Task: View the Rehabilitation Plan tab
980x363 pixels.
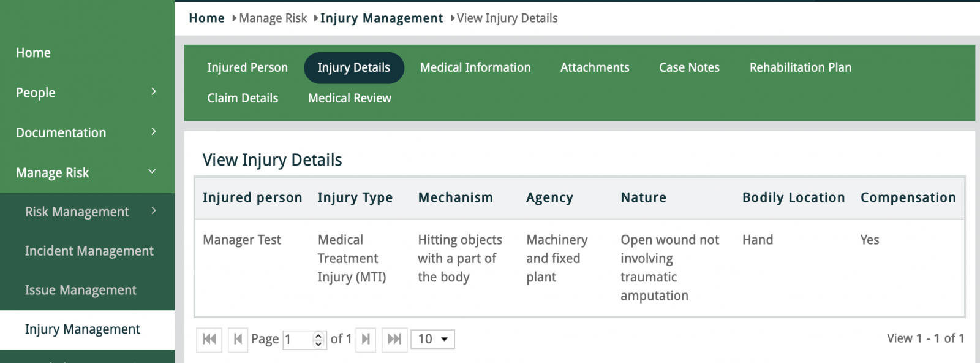Action: click(800, 67)
